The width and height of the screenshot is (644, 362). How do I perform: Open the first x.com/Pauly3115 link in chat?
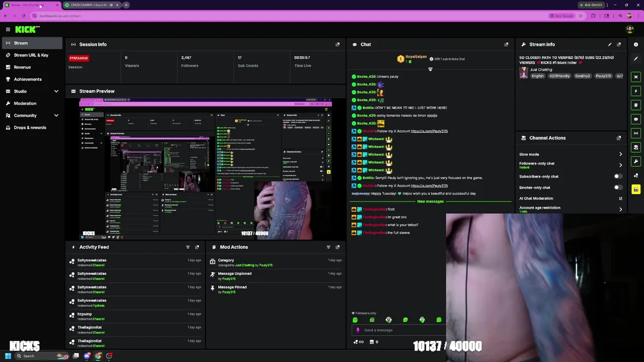coord(429,131)
